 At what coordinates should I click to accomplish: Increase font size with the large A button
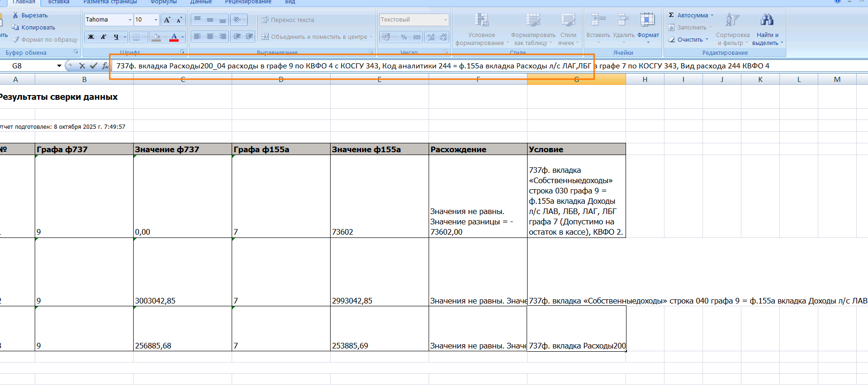[167, 20]
